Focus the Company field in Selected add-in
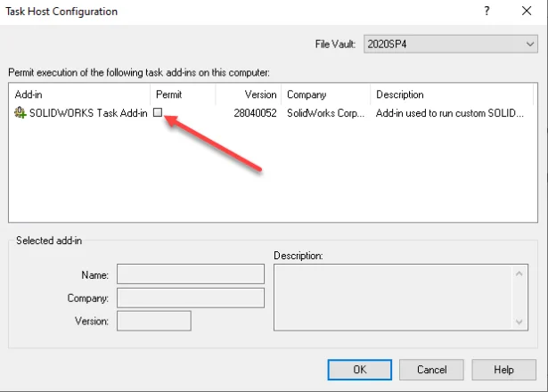The height and width of the screenshot is (392, 548). (191, 298)
